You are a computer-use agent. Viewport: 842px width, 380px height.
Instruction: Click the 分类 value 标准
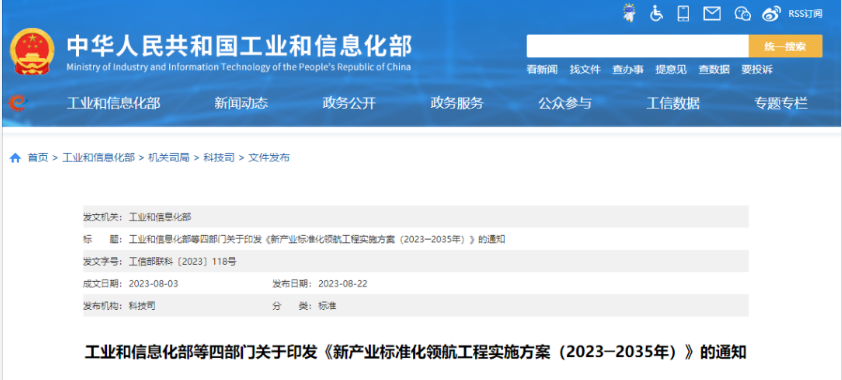[x=327, y=306]
